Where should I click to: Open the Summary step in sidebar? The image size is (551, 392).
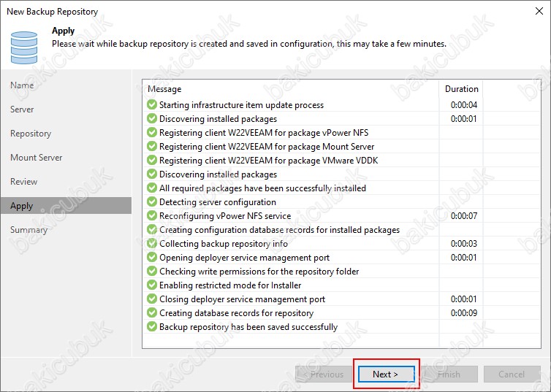(x=28, y=230)
